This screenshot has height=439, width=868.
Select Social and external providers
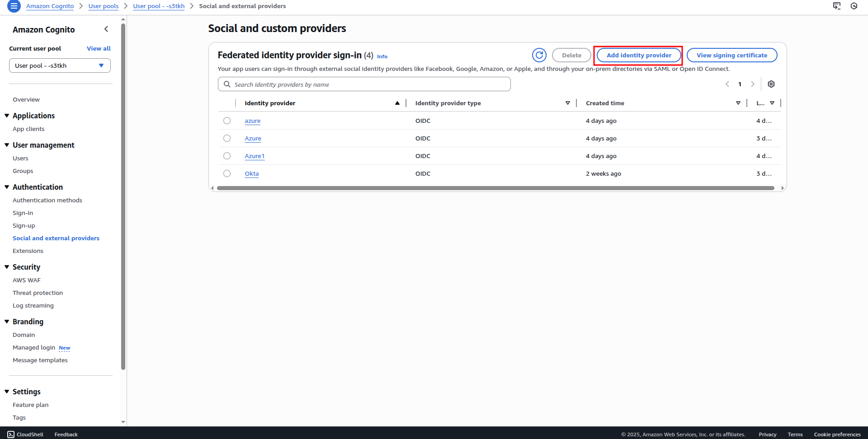(x=56, y=238)
